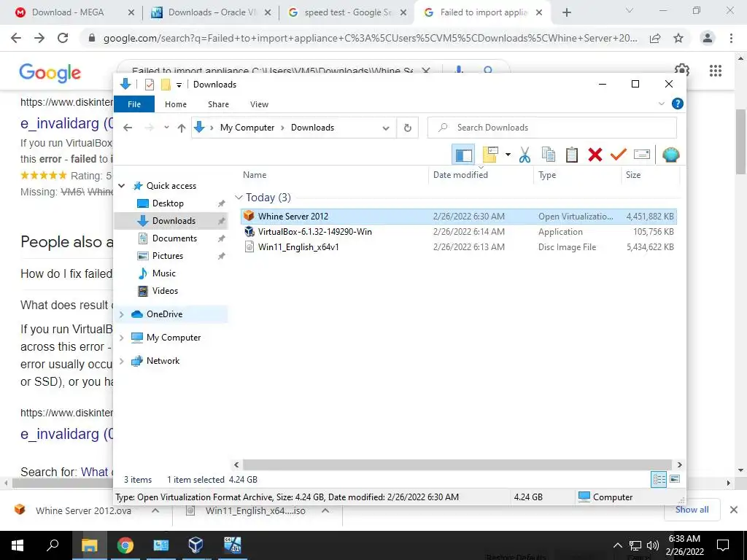The height and width of the screenshot is (560, 747).
Task: Open File Explorer taskbar icon
Action: coord(89,545)
